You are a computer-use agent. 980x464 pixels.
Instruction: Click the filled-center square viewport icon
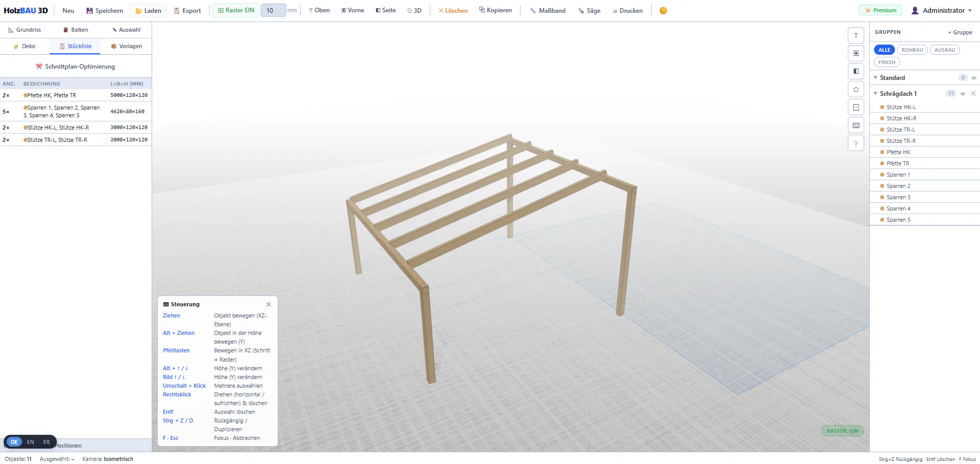[856, 53]
